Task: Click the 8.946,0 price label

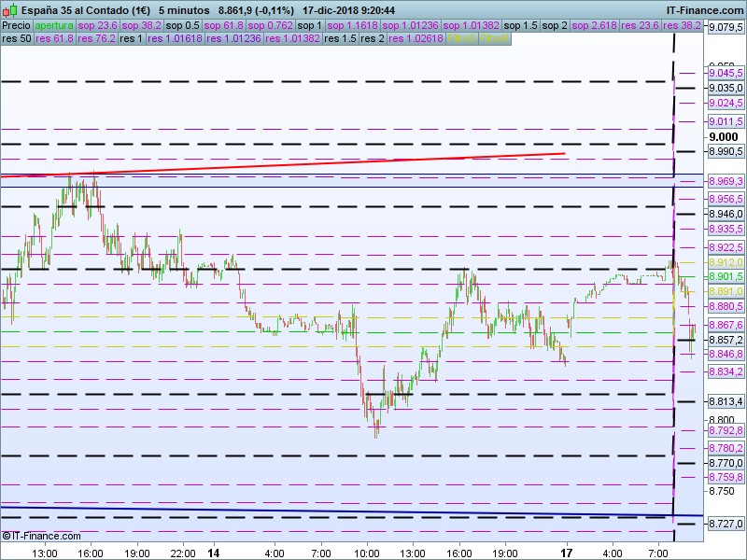Action: point(726,214)
